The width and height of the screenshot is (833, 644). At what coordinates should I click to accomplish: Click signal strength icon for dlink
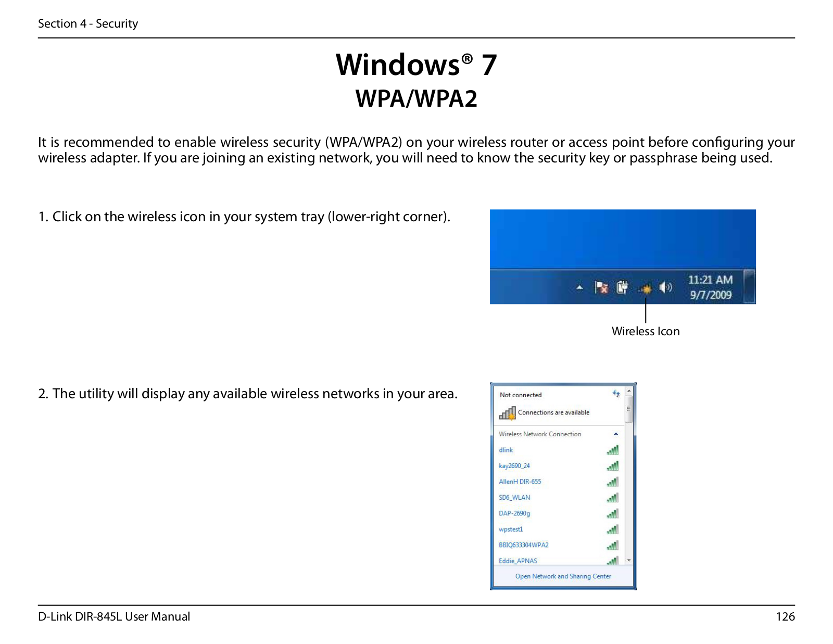click(613, 450)
